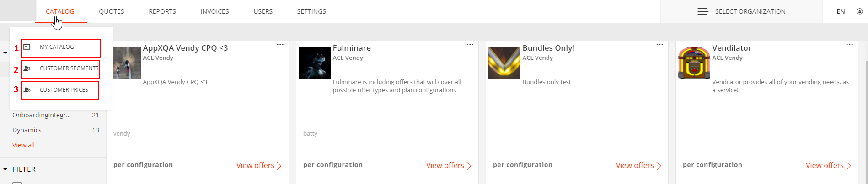Open the more options ellipsis on Bundles Only! card
868x184 pixels.
click(659, 45)
